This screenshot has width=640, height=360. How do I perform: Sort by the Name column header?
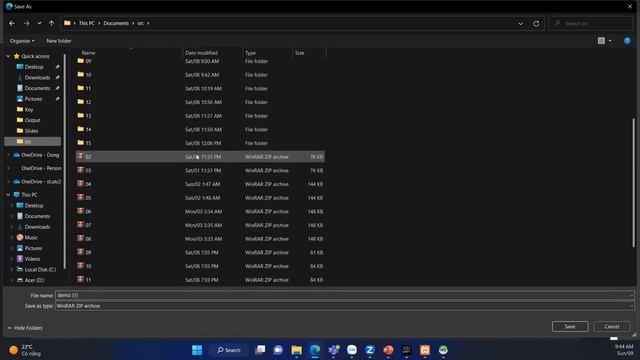pos(89,53)
